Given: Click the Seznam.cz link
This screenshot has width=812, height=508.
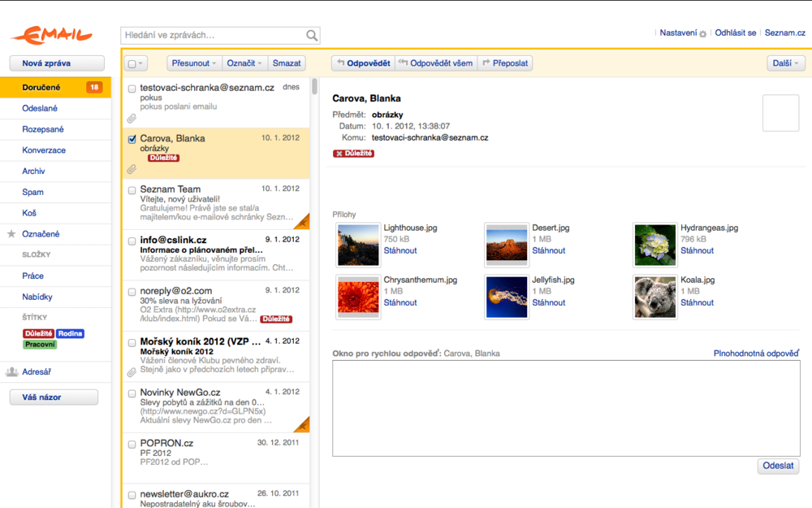Looking at the screenshot, I should [x=785, y=33].
